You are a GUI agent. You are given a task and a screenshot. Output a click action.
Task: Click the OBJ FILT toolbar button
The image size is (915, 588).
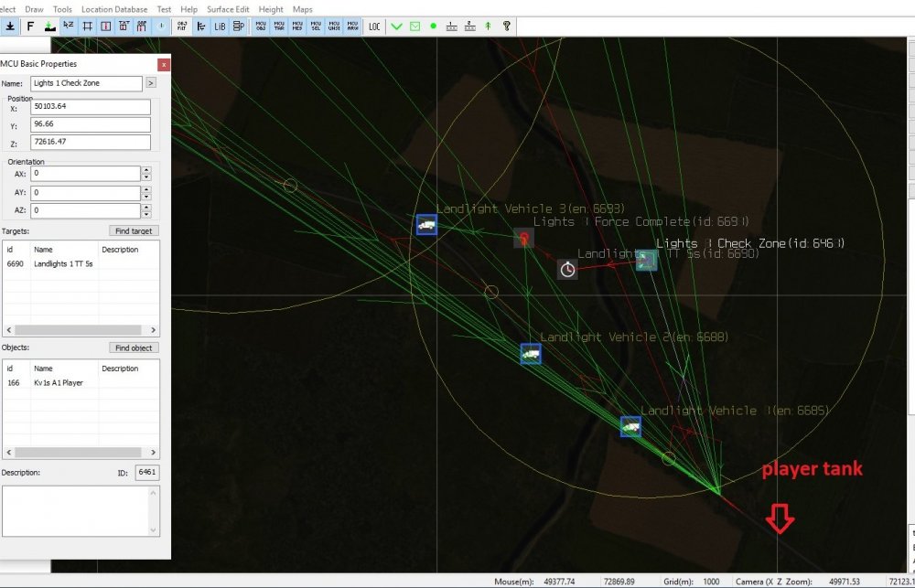(182, 27)
